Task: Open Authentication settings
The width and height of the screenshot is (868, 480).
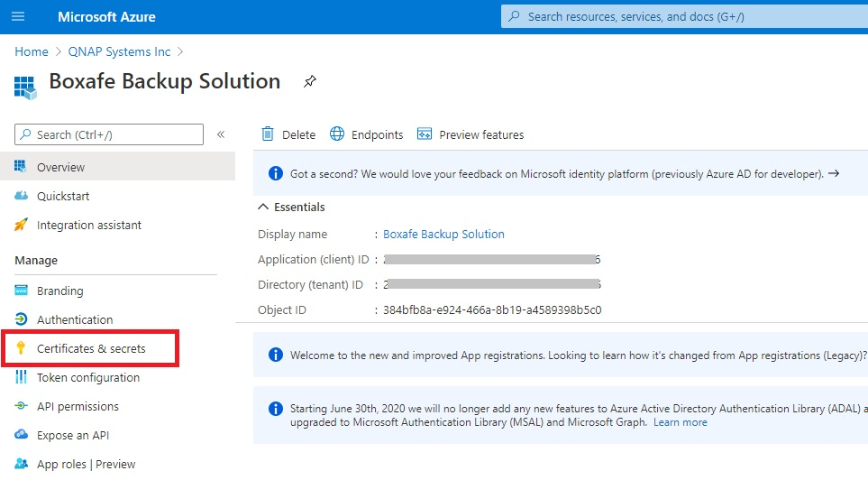Action: tap(75, 319)
